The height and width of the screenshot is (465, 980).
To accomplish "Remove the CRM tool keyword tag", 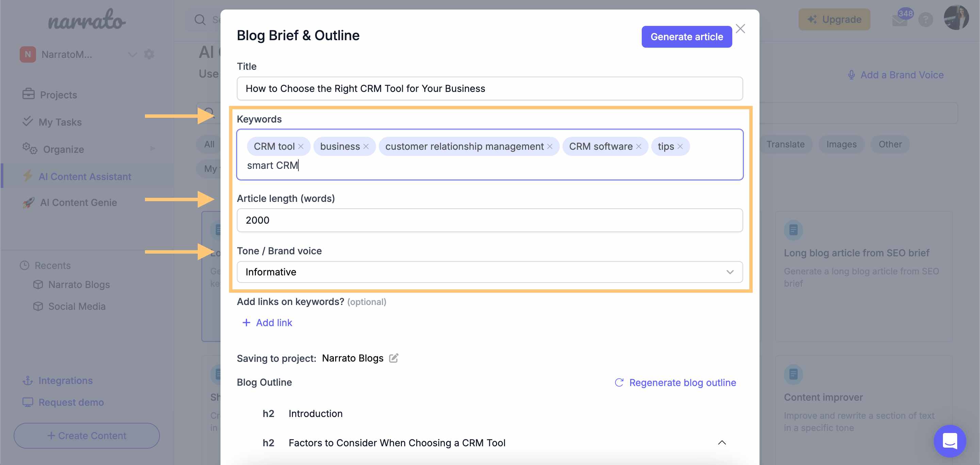I will [300, 146].
